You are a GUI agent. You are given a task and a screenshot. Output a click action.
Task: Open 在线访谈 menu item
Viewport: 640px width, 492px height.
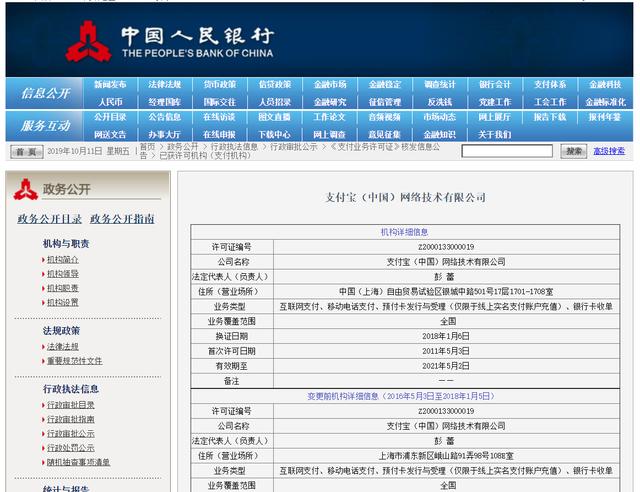(220, 117)
